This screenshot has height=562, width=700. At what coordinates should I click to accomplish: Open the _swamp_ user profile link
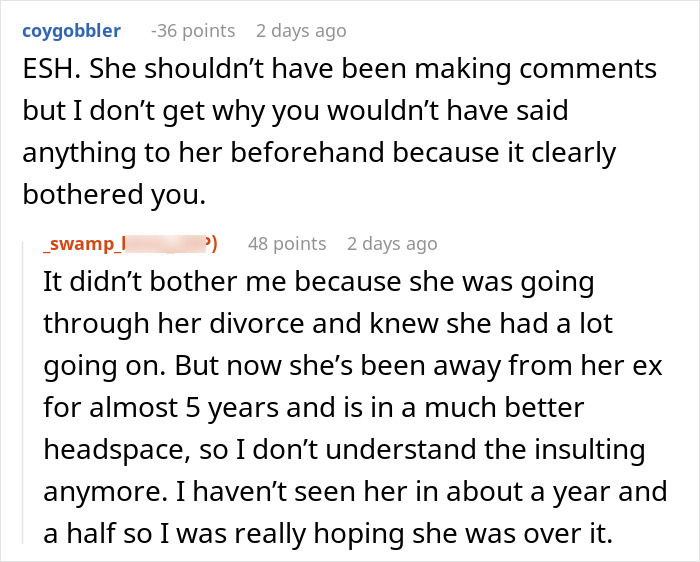click(x=130, y=244)
